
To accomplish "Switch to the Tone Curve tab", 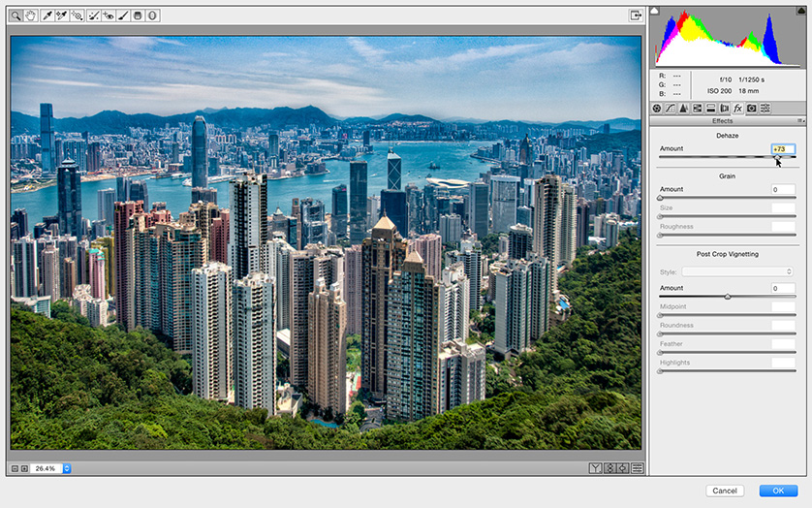I will 671,108.
